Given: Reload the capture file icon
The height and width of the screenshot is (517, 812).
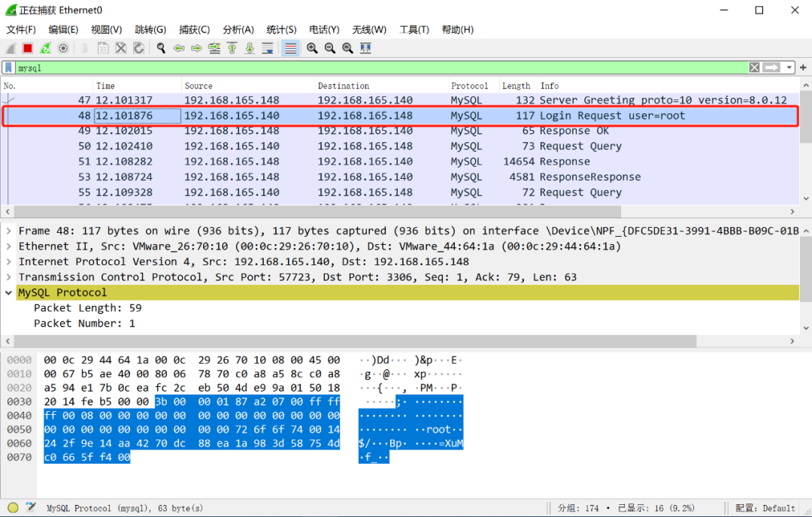Looking at the screenshot, I should click(138, 48).
